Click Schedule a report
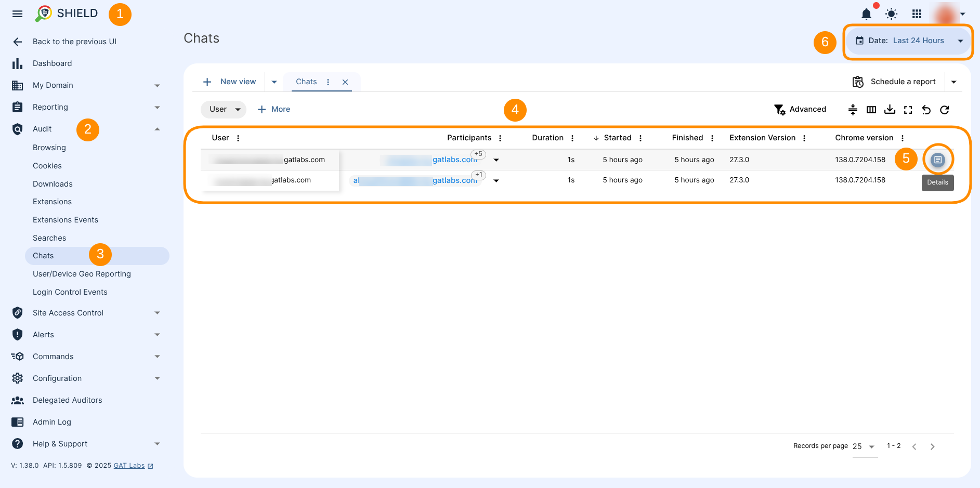This screenshot has width=980, height=488. (894, 82)
